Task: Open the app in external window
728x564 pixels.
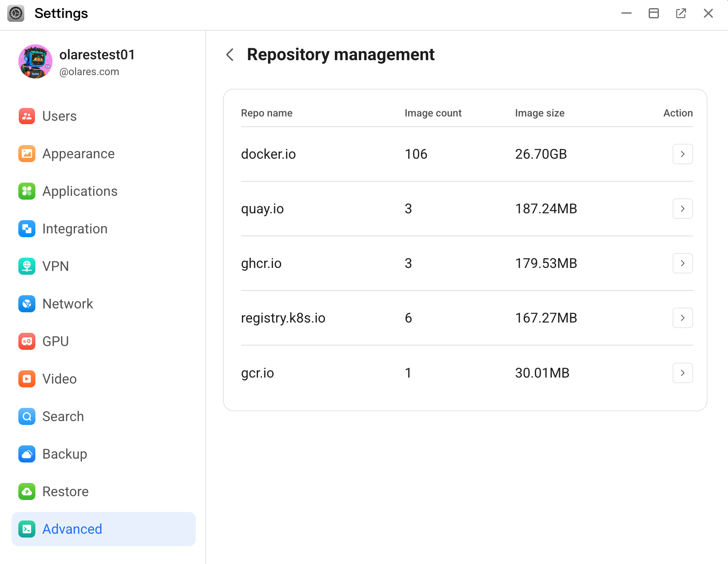Action: click(681, 13)
